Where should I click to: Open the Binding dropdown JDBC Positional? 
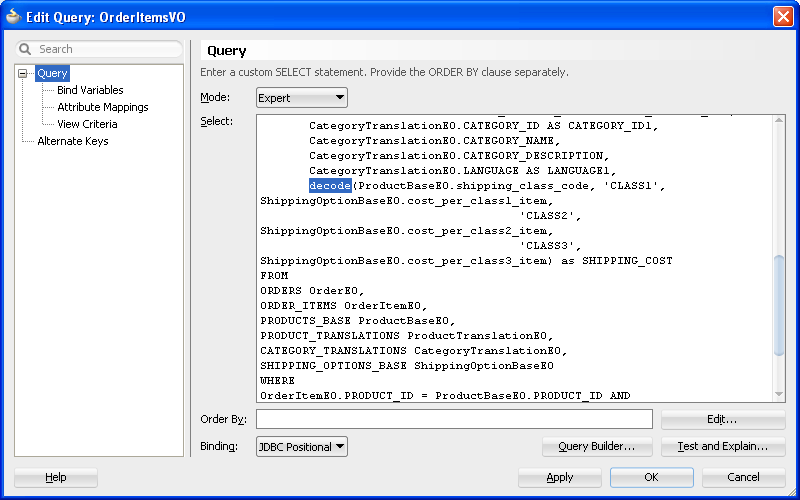tap(302, 446)
